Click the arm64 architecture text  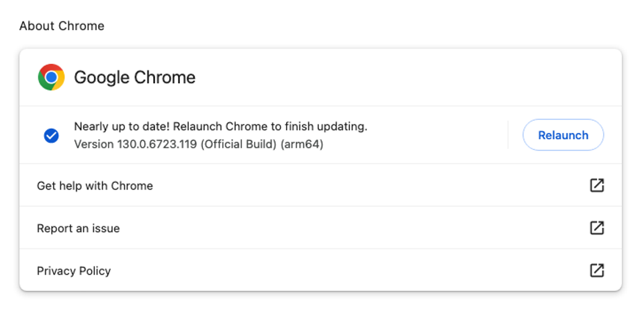pos(302,144)
